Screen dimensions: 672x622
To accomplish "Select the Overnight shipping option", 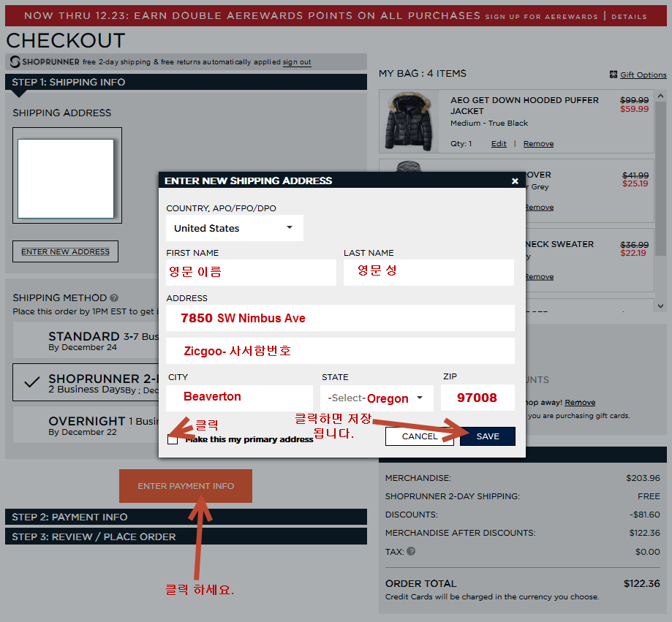I will point(86,425).
